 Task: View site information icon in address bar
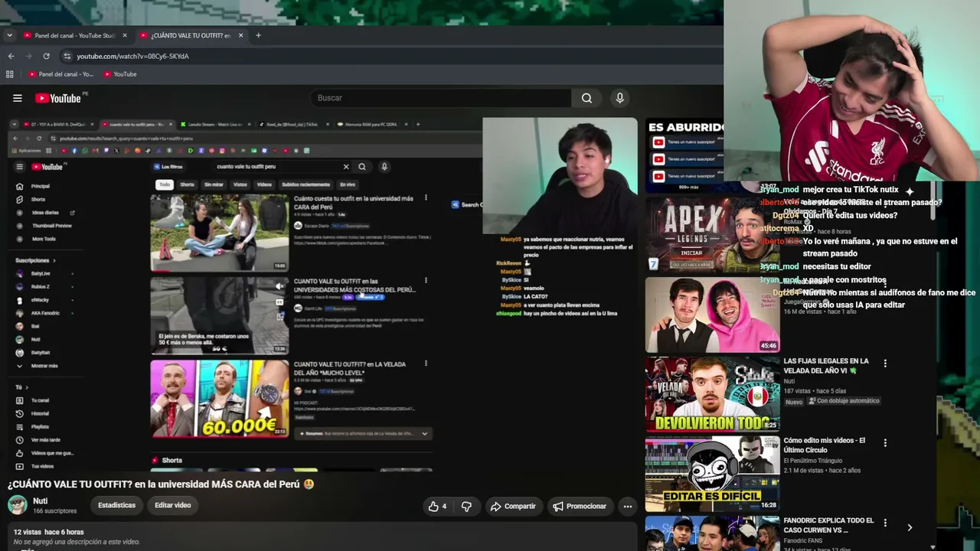[x=67, y=56]
